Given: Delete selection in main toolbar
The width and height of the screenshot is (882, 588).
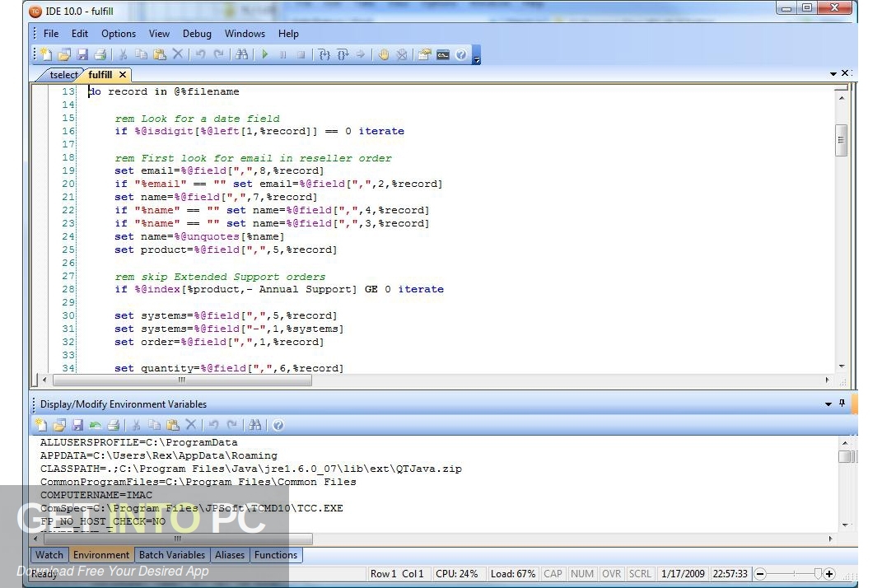Looking at the screenshot, I should click(x=178, y=54).
